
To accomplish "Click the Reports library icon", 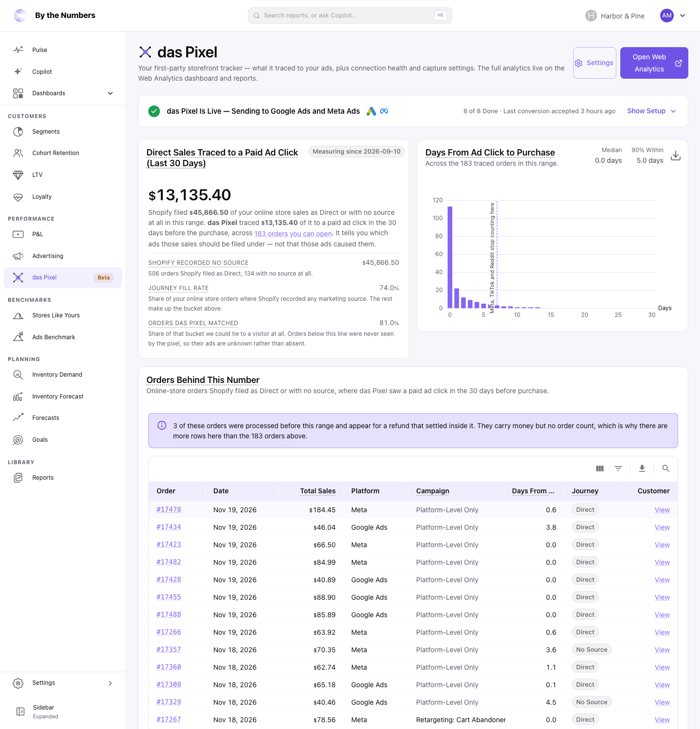I will (18, 478).
